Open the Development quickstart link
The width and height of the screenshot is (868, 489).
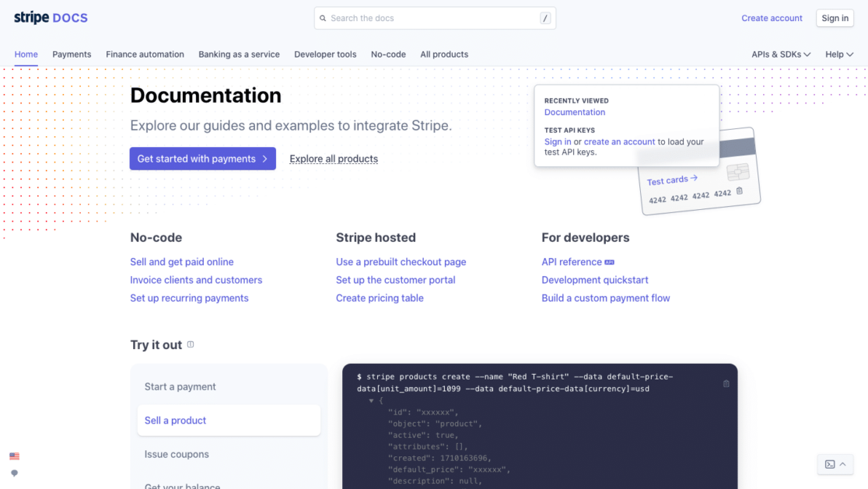tap(594, 280)
